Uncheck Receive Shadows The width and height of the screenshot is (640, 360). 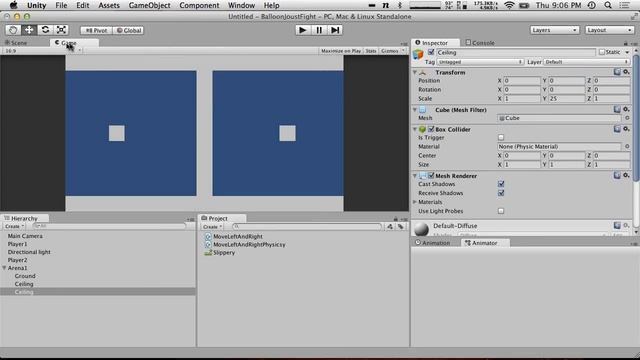coord(501,193)
